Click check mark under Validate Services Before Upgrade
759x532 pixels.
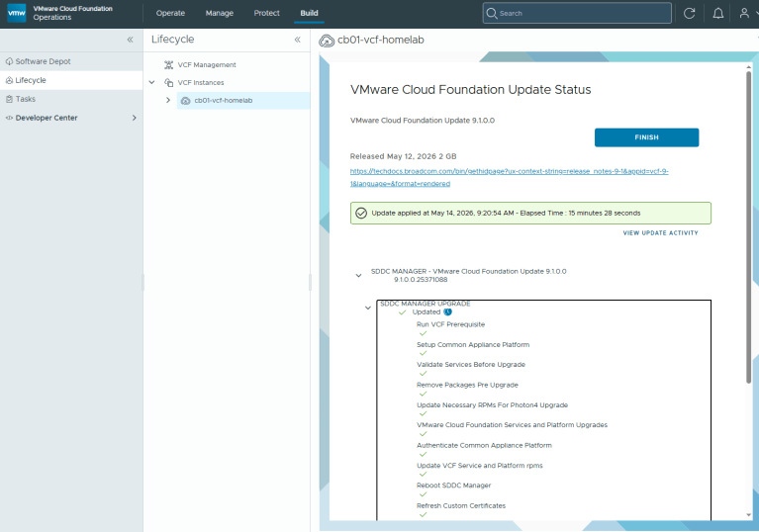[423, 374]
